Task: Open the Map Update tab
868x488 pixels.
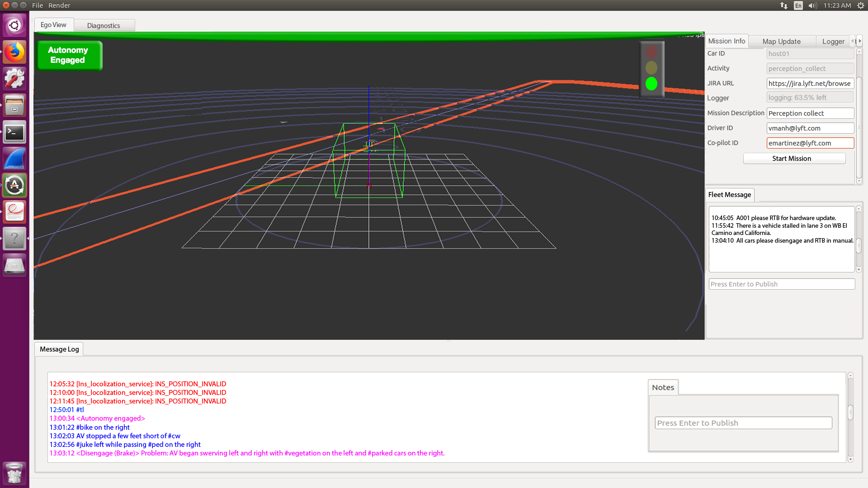Action: [781, 42]
